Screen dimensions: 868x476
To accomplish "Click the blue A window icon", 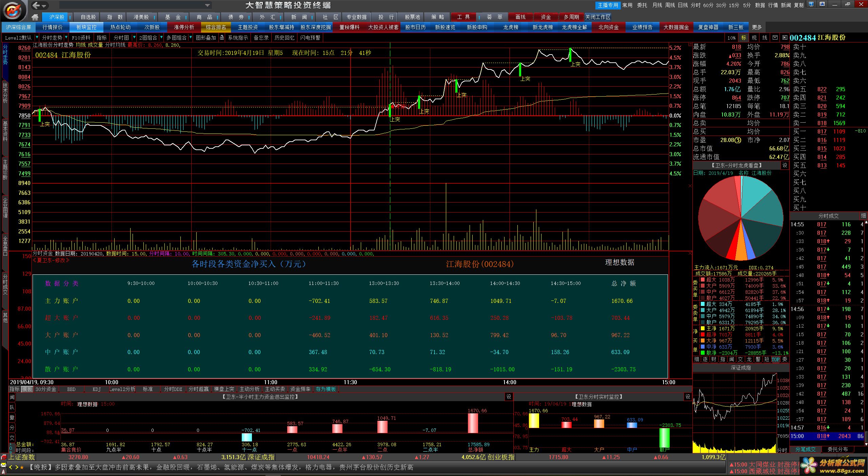I will [x=822, y=4].
